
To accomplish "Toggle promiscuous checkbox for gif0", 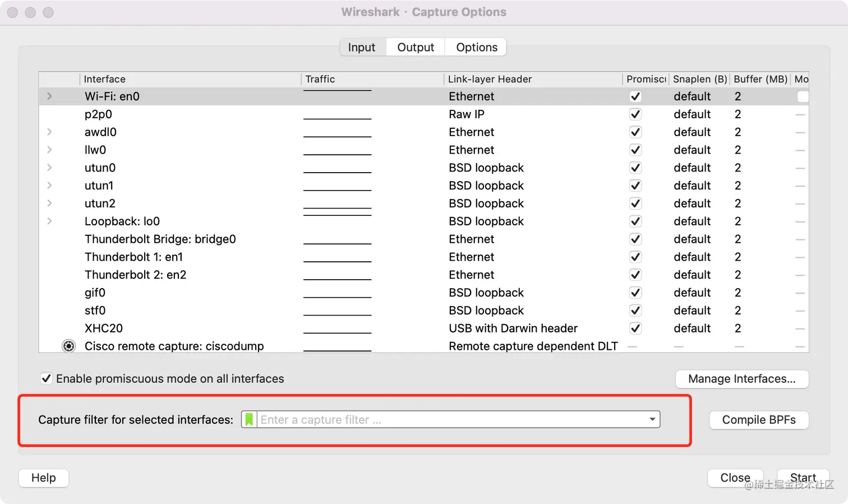I will tap(635, 293).
